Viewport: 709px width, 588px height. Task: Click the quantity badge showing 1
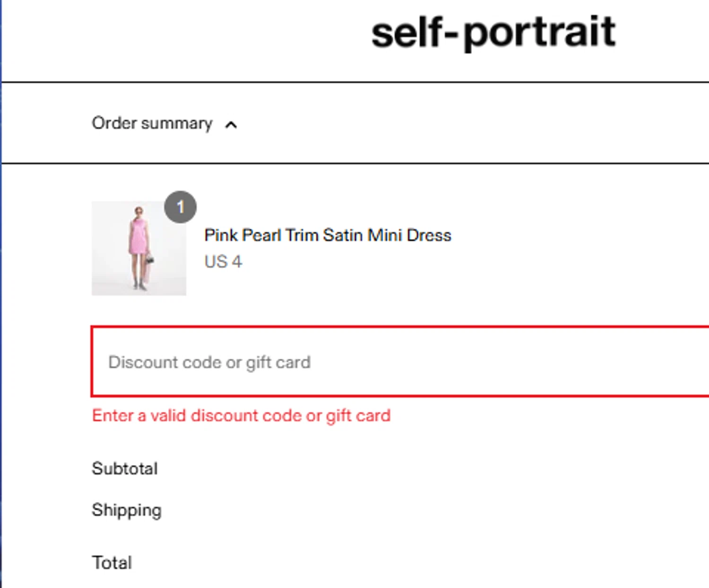(x=180, y=207)
